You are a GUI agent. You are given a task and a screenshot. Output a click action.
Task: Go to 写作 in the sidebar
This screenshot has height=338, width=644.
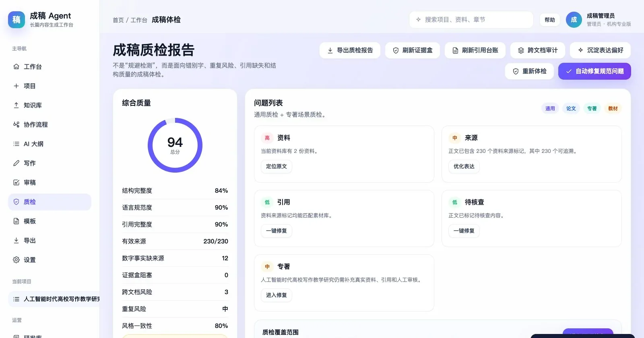pos(50,163)
